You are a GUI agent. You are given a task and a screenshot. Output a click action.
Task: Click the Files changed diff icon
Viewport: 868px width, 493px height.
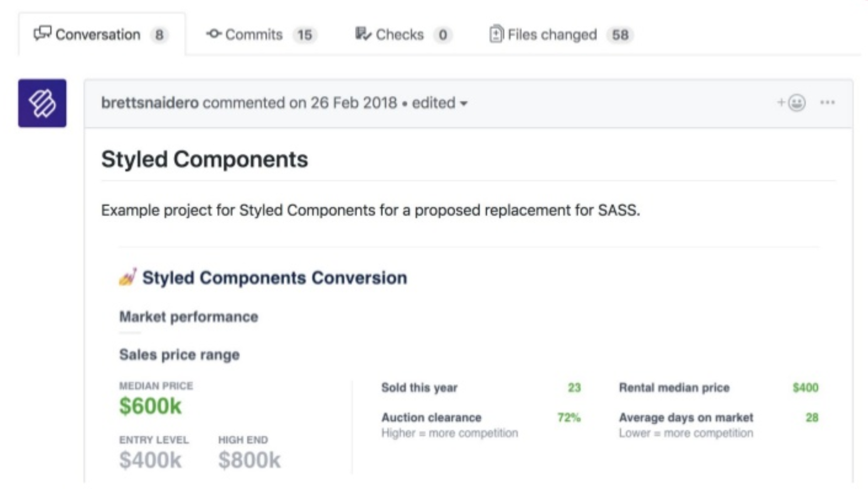[x=496, y=34]
